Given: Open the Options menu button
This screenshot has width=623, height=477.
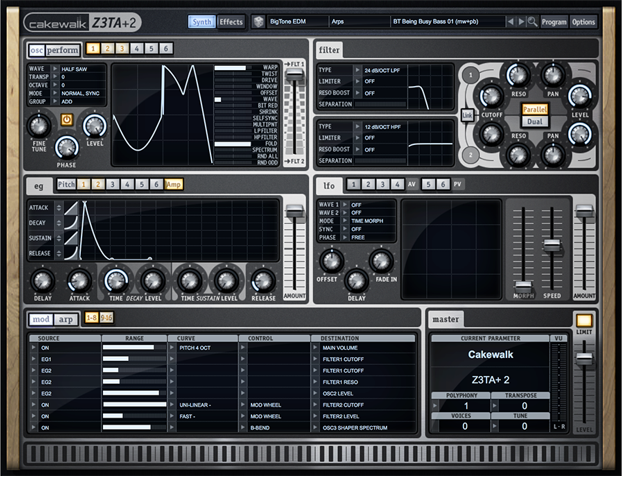Looking at the screenshot, I should pyautogui.click(x=583, y=22).
